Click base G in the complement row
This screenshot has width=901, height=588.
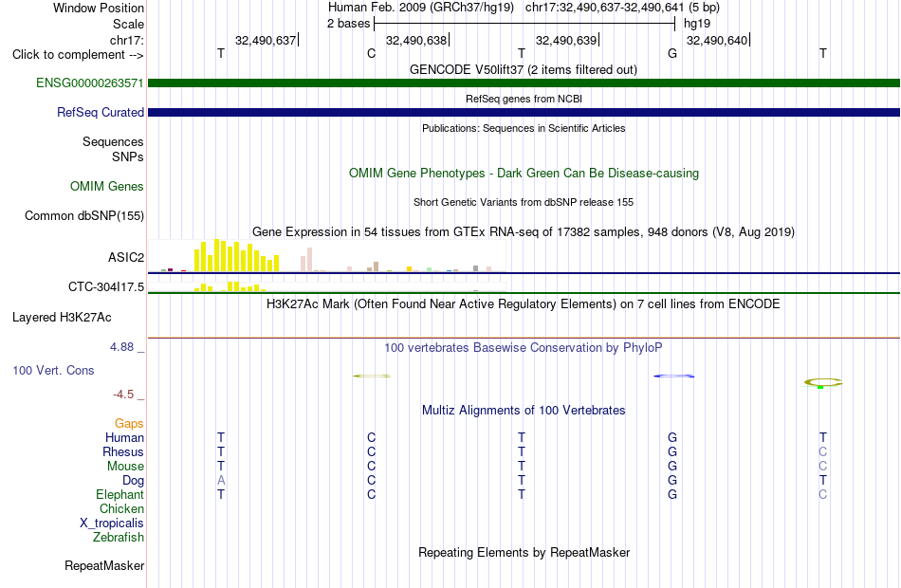pyautogui.click(x=672, y=53)
